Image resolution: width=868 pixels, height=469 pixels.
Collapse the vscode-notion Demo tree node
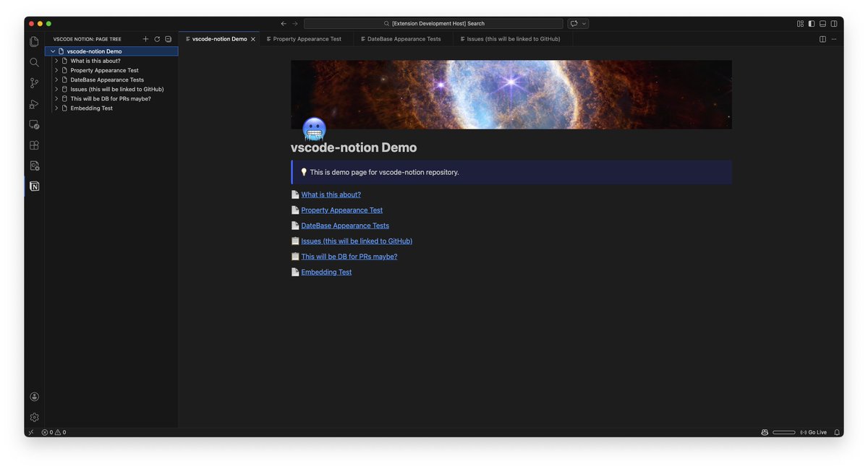coord(53,51)
